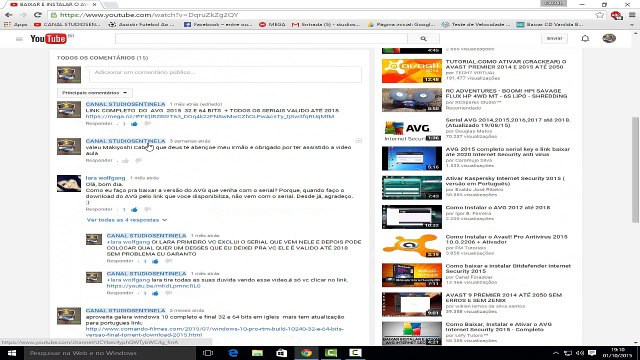
Task: Like the AVG 2015 link comment
Action: 134,124
